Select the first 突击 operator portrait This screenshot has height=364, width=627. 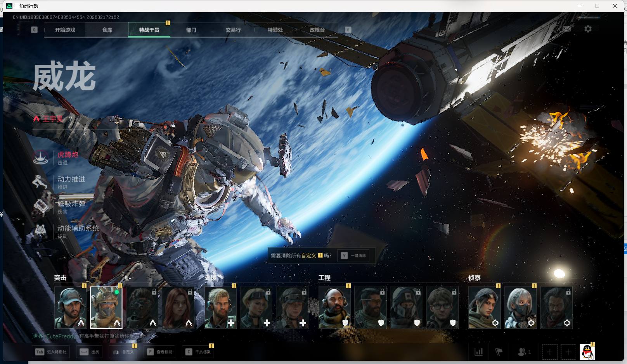click(x=70, y=308)
